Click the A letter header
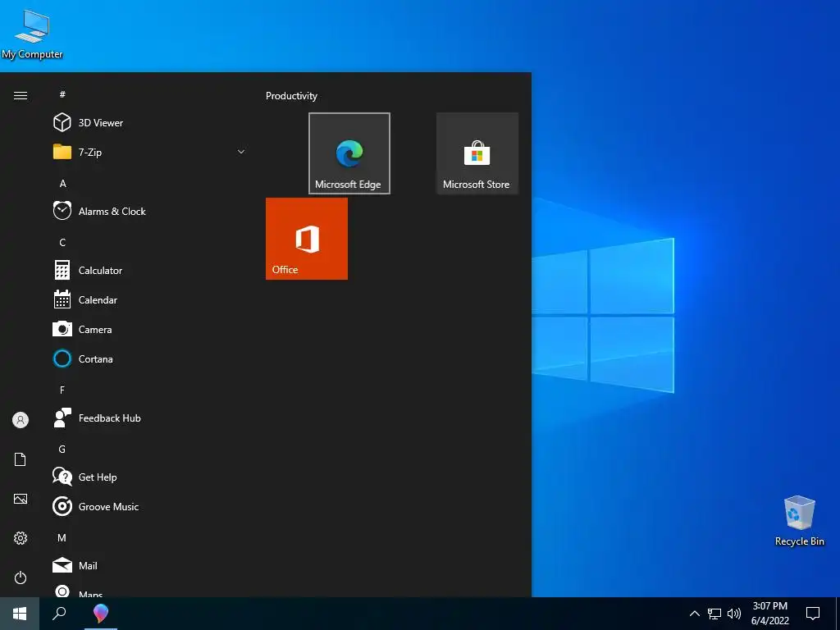 62,183
